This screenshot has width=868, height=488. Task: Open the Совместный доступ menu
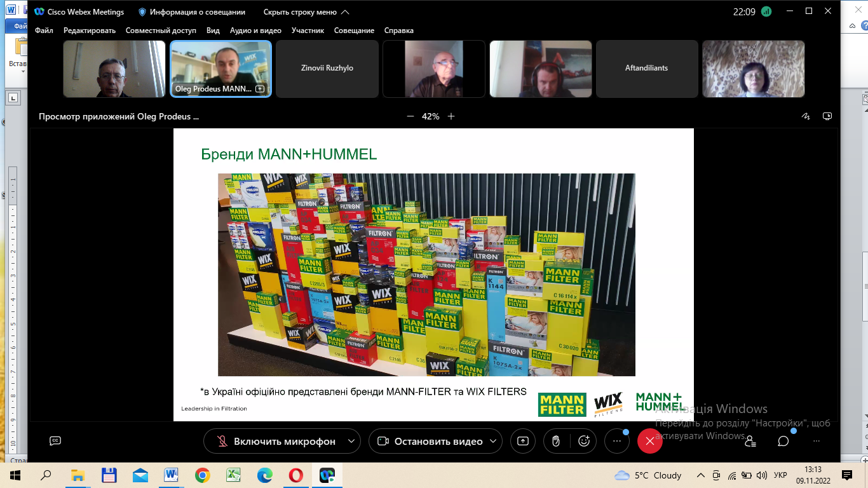click(161, 30)
